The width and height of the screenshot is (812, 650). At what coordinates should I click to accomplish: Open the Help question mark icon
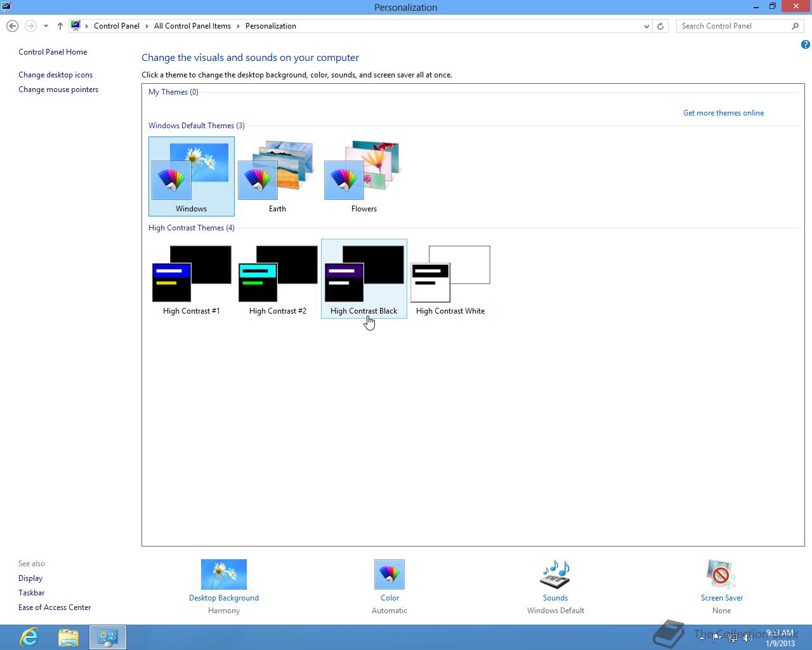point(805,44)
